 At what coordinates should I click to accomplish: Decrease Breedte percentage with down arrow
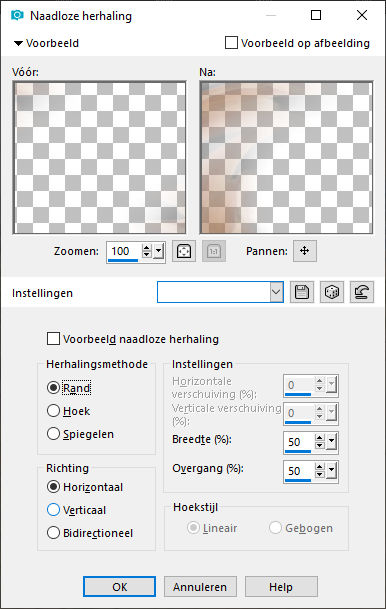[x=320, y=445]
